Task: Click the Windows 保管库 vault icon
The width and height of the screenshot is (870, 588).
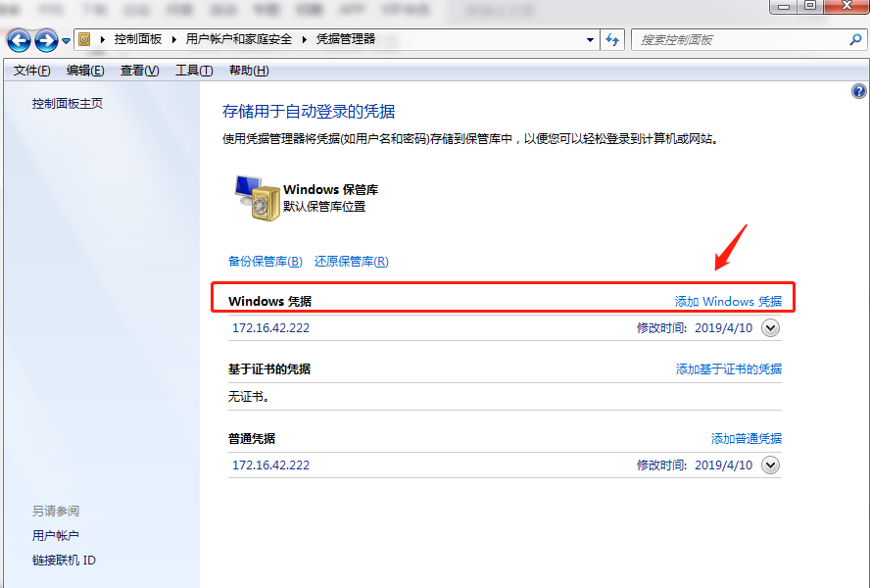Action: [x=257, y=198]
